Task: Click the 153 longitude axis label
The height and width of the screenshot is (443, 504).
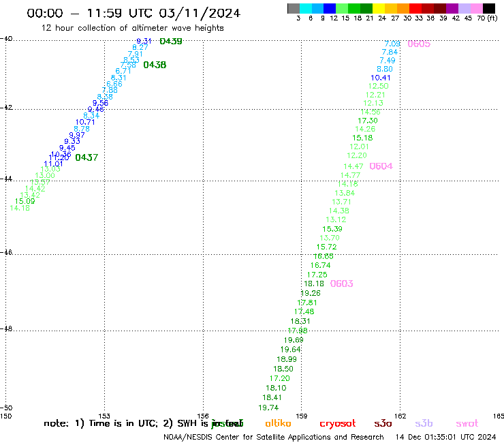Action: [x=104, y=416]
